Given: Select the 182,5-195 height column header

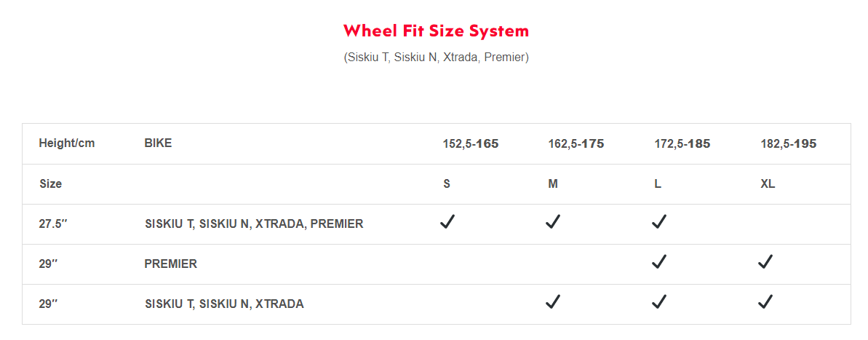Looking at the screenshot, I should pyautogui.click(x=788, y=144).
